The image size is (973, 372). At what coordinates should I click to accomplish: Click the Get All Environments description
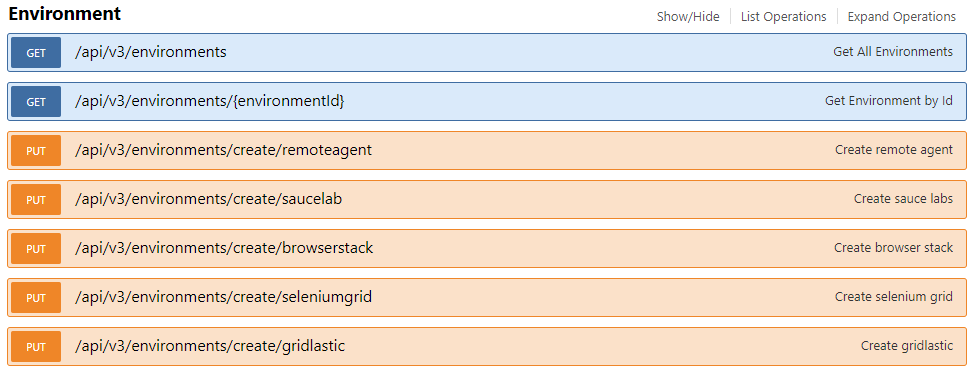(893, 52)
